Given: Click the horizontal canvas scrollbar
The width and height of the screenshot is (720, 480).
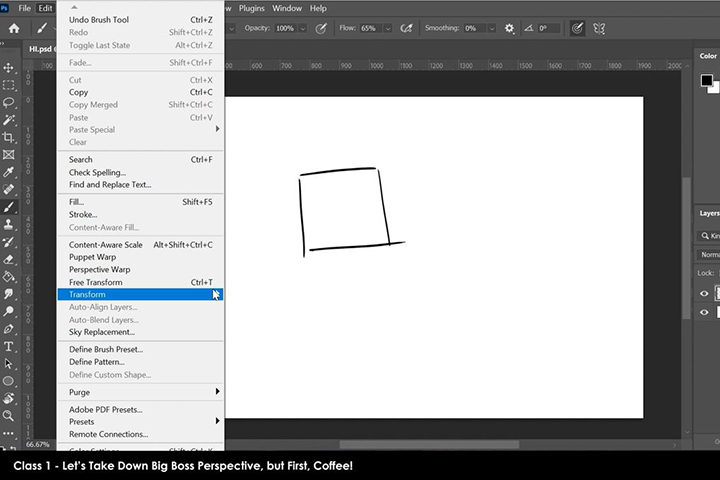Looking at the screenshot, I should pos(429,445).
